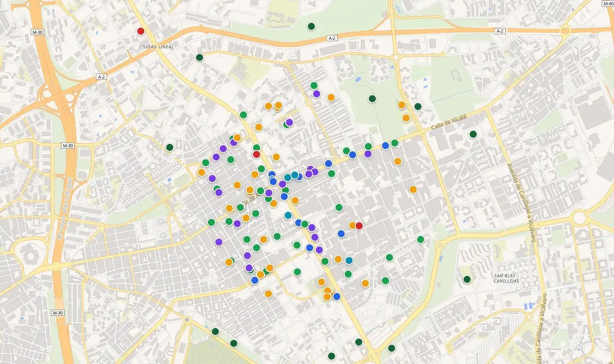The image size is (614, 364).
Task: Select dark green marker closest to Ciudad Lineal
Action: tap(200, 57)
